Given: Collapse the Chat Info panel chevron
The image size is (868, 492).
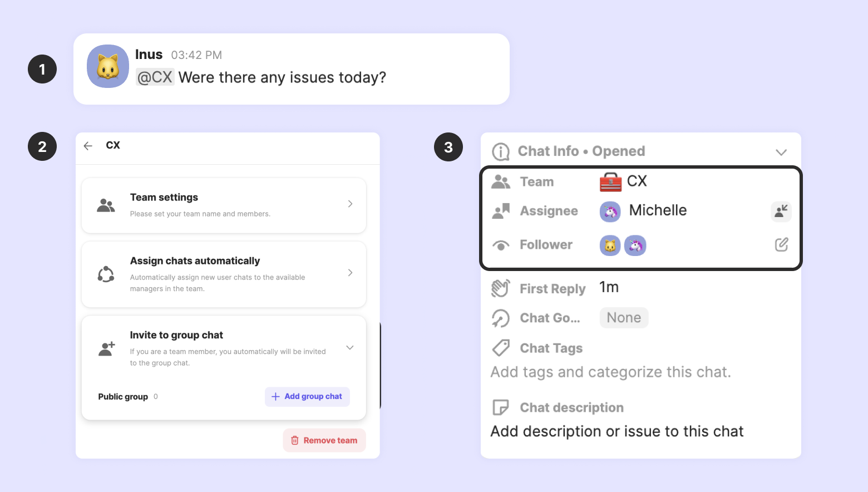Looking at the screenshot, I should [781, 152].
